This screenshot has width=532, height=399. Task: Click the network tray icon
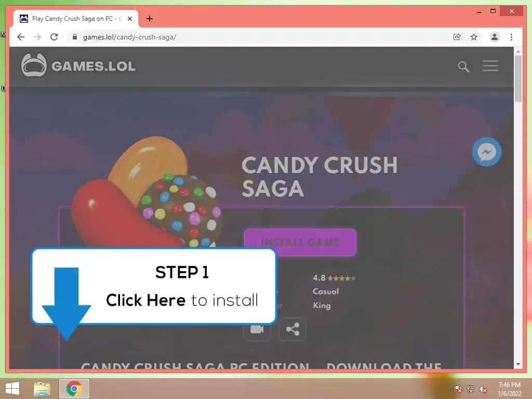pos(471,389)
